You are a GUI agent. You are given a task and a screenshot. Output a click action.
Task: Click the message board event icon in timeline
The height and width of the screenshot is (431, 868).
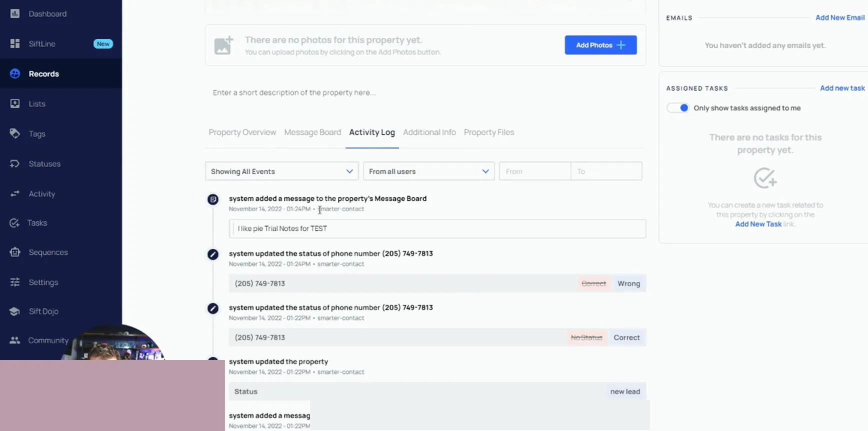click(x=213, y=199)
